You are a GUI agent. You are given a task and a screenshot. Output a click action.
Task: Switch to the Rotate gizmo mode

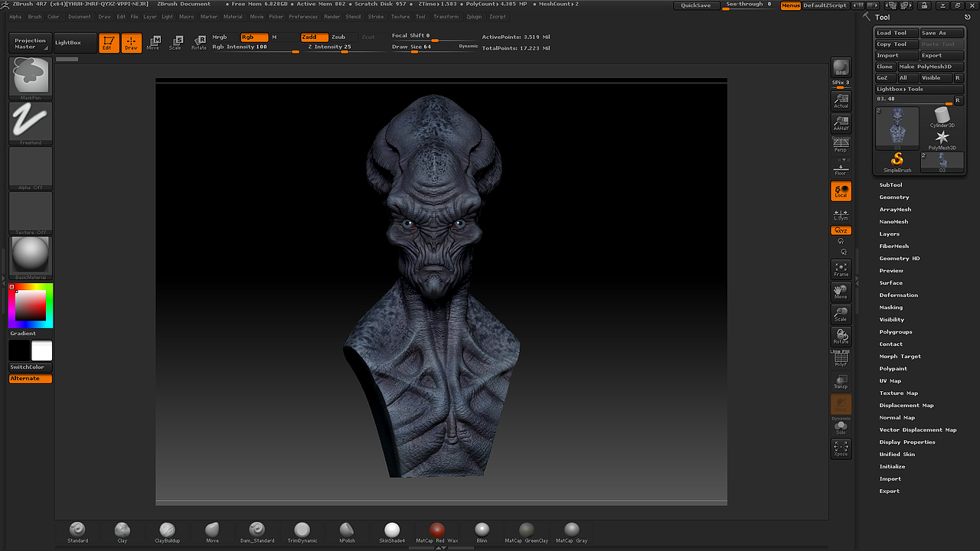[199, 43]
